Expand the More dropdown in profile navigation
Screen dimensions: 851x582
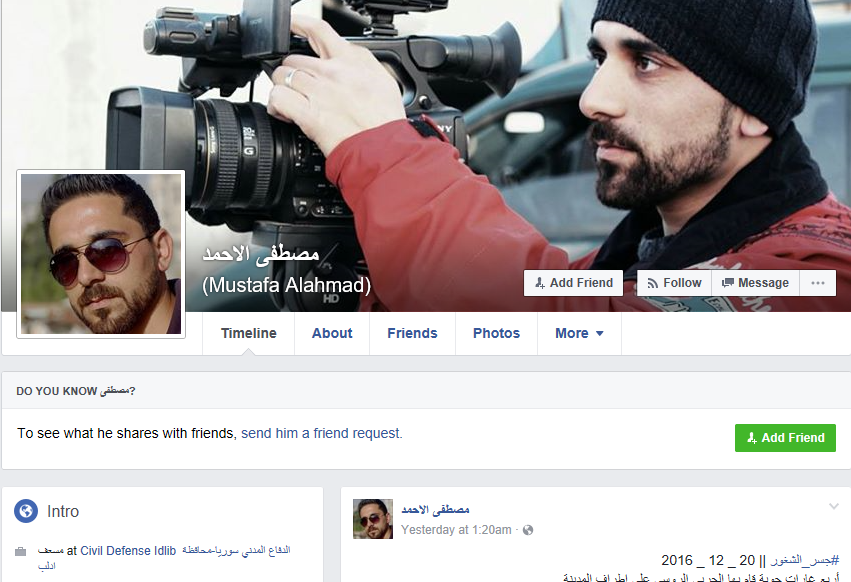pos(579,334)
